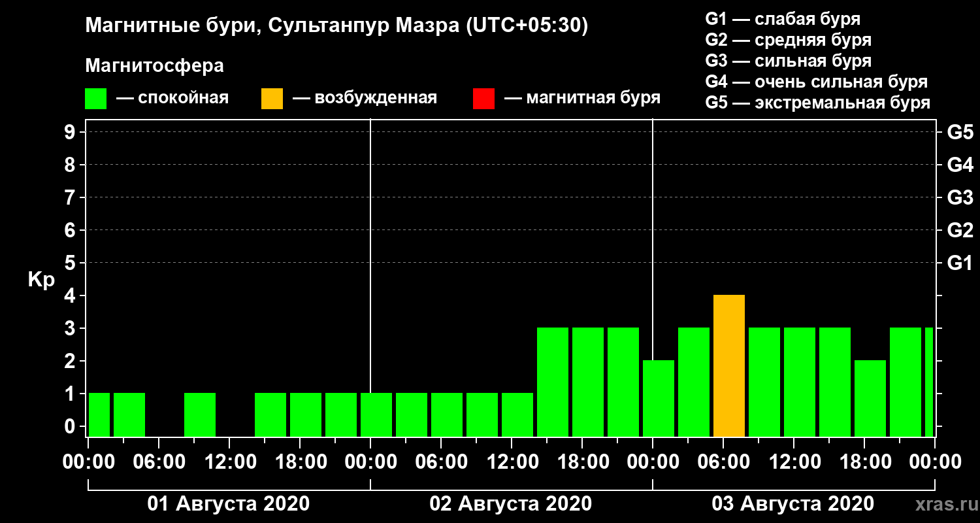Click the y-axis value '7'

tap(71, 197)
